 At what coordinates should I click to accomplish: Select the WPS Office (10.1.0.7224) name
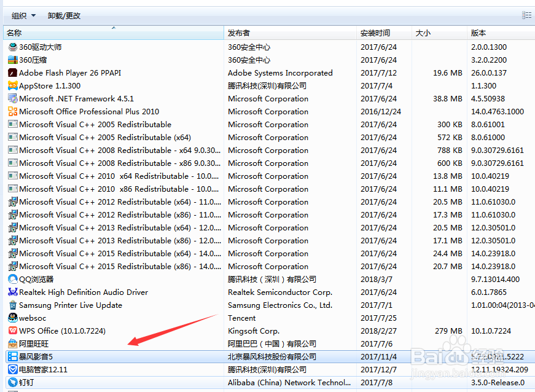63,331
